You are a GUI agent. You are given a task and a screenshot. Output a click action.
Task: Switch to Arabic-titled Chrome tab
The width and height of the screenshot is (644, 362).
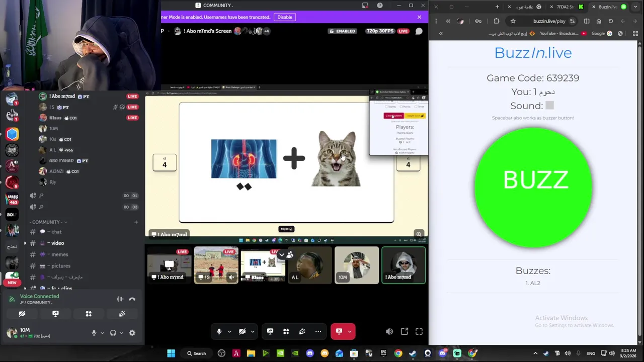point(525,7)
